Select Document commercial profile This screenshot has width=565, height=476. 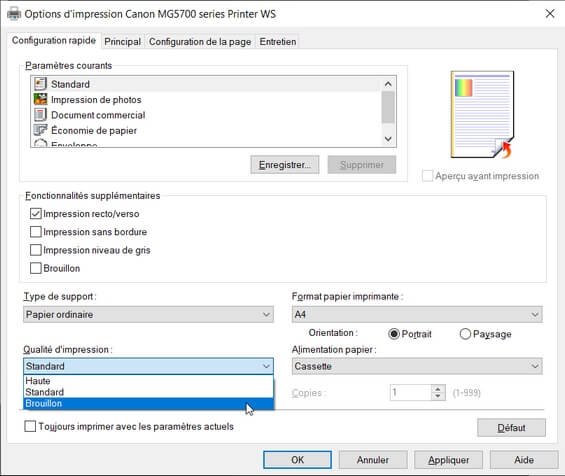[x=206, y=115]
